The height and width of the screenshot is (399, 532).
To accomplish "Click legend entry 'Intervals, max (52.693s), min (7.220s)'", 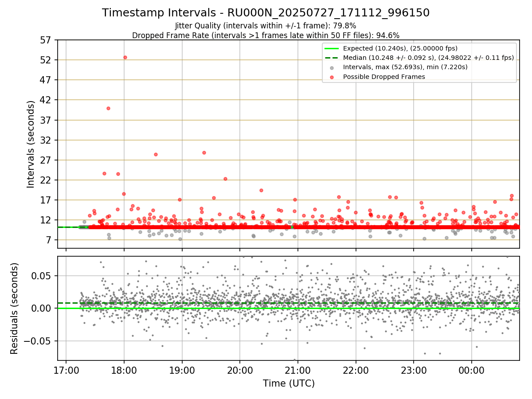I will tap(405, 67).
